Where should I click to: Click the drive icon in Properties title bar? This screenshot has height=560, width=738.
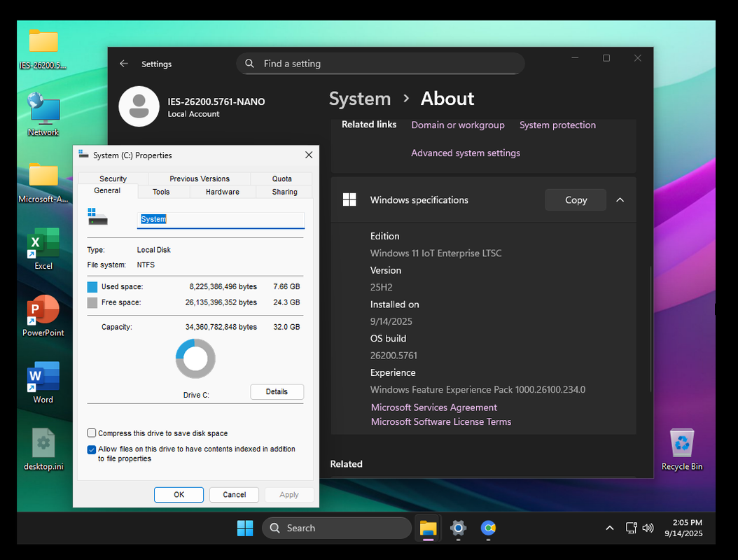(x=84, y=155)
